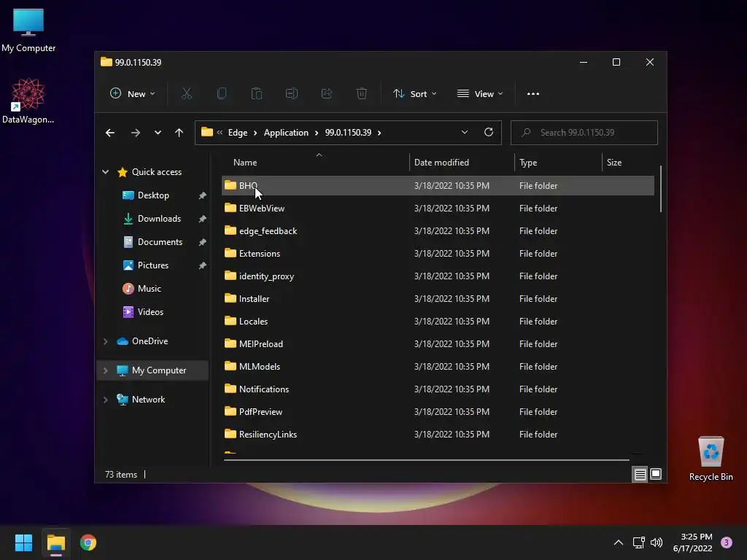
Task: Open Pictures in Quick access
Action: (x=153, y=265)
